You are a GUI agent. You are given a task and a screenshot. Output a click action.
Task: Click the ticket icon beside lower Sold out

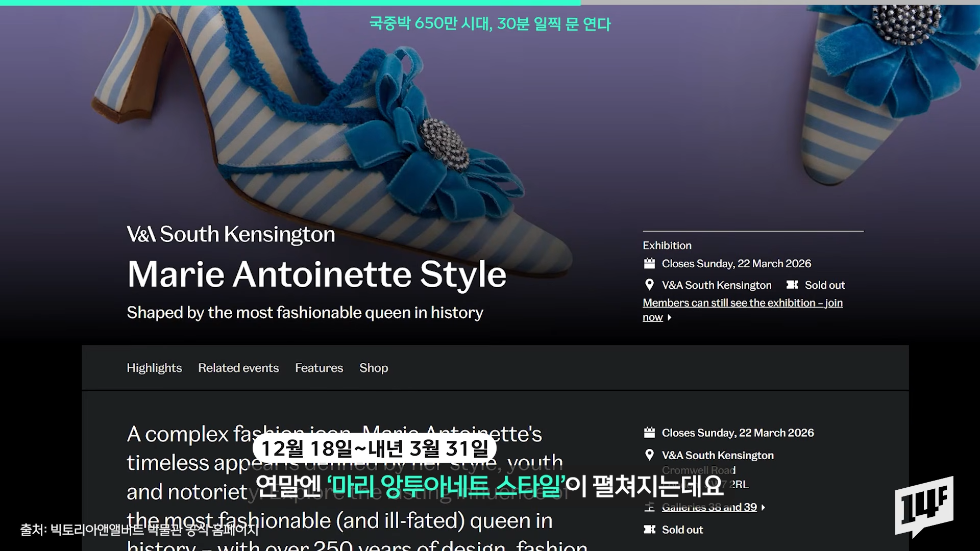(649, 530)
